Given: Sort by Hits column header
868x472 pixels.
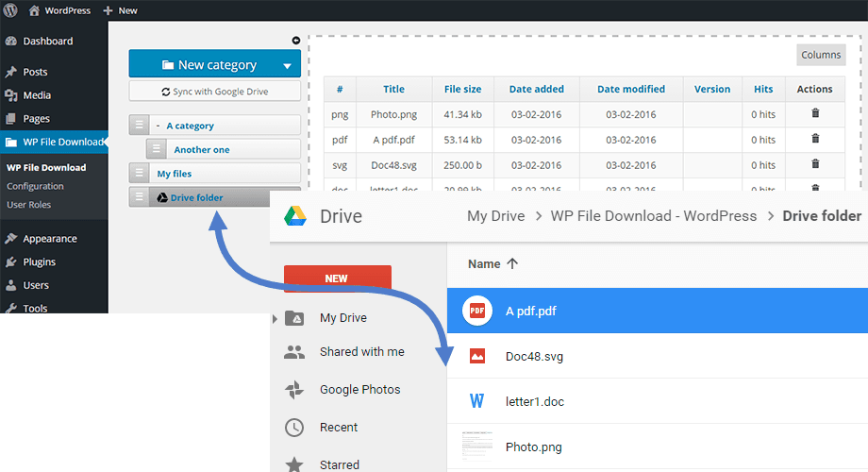Looking at the screenshot, I should (x=763, y=89).
